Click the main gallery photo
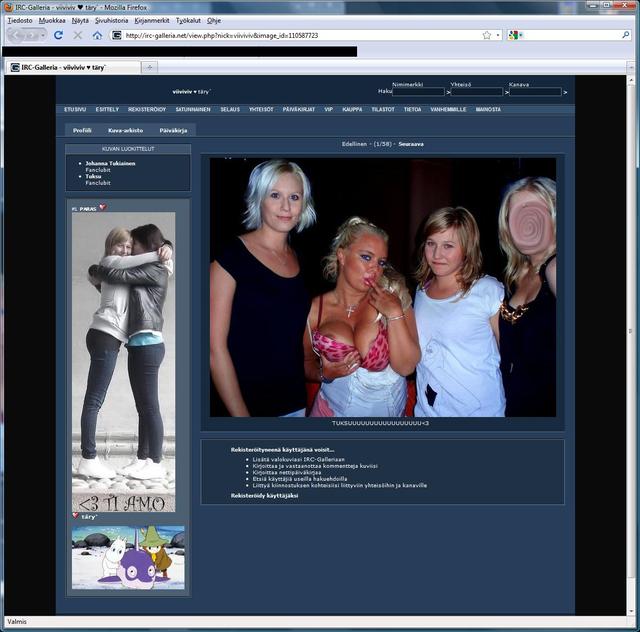The height and width of the screenshot is (632, 640). (383, 287)
